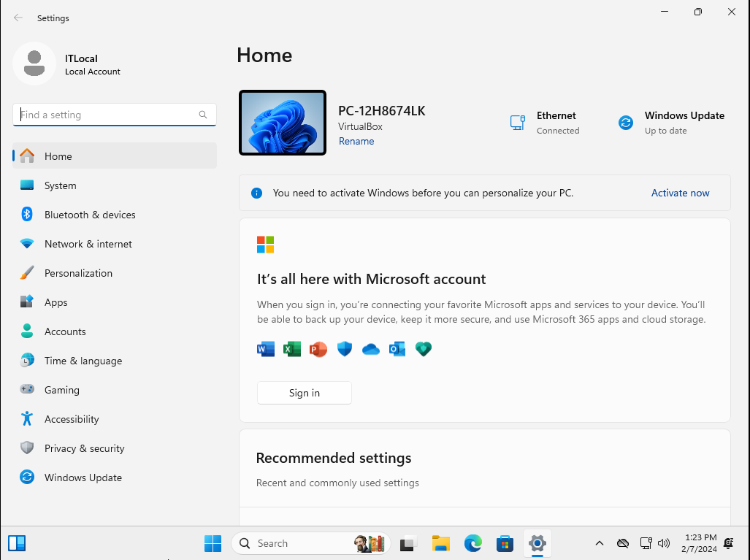Click the Network wifi icon

point(27,243)
